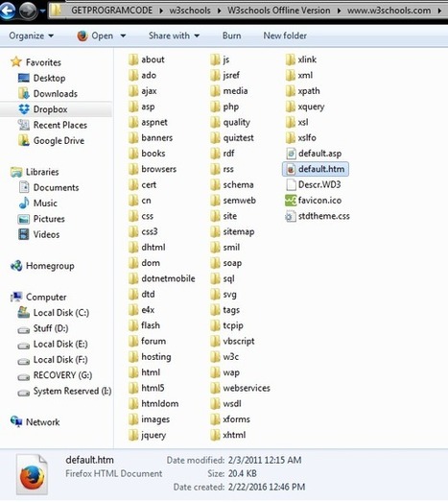Select the favicon.ico file
The width and height of the screenshot is (448, 502).
(x=314, y=201)
